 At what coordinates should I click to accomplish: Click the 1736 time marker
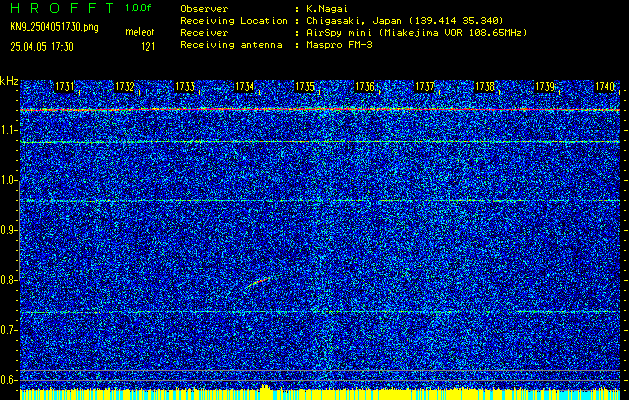[x=365, y=87]
